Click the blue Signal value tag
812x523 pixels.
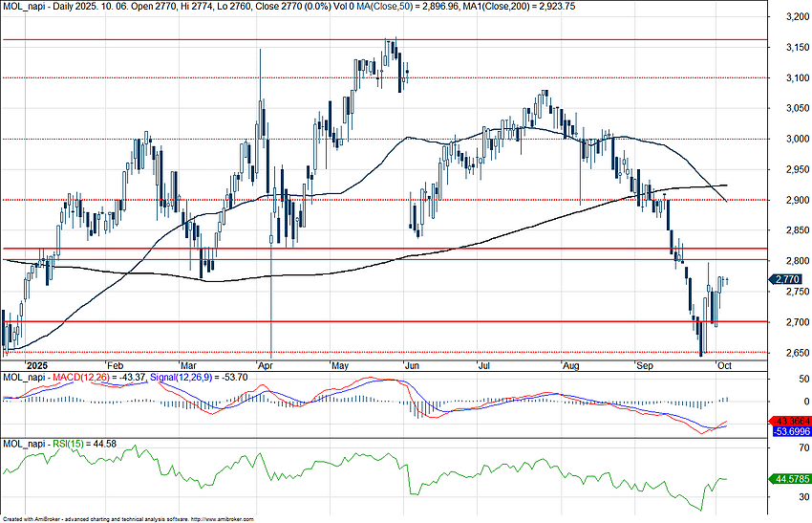pyautogui.click(x=790, y=431)
